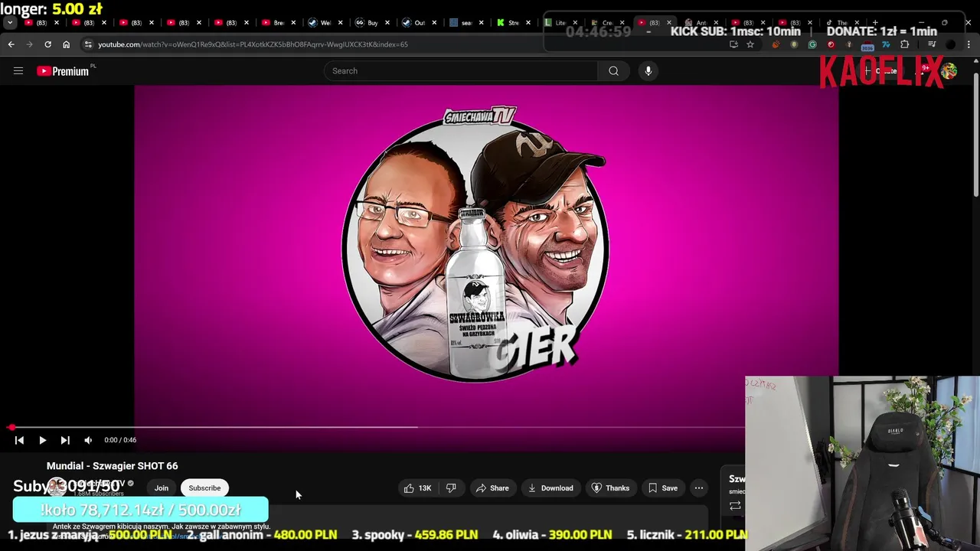Switch to the "Buy" browser tab
Image resolution: width=980 pixels, height=551 pixels.
pos(372,23)
